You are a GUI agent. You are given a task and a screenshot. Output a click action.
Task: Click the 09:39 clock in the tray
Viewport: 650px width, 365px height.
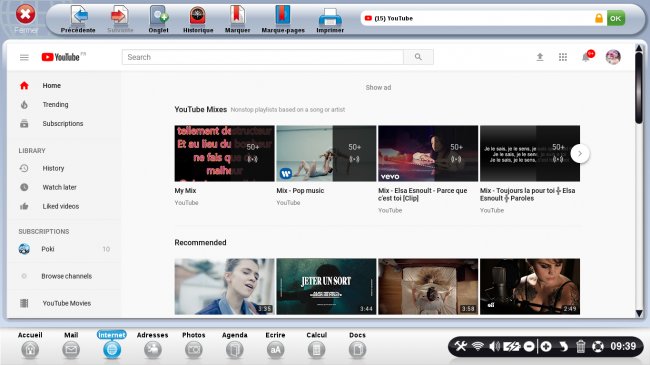click(623, 346)
